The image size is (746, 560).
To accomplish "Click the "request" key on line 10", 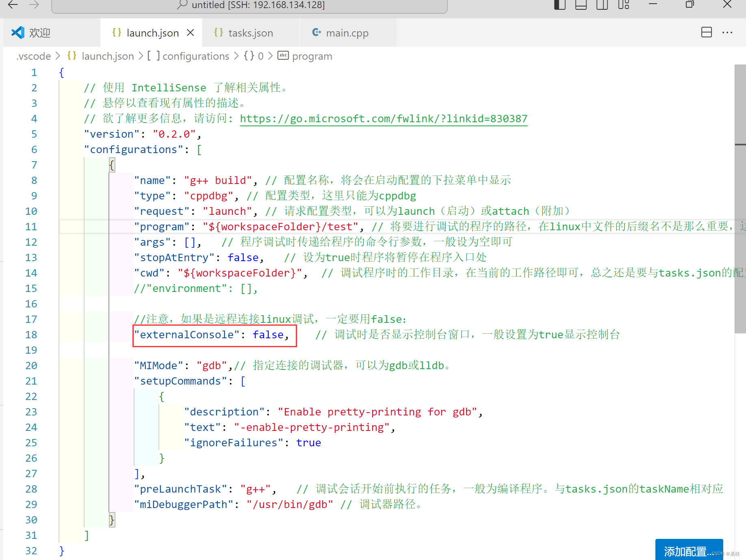I will coord(162,211).
